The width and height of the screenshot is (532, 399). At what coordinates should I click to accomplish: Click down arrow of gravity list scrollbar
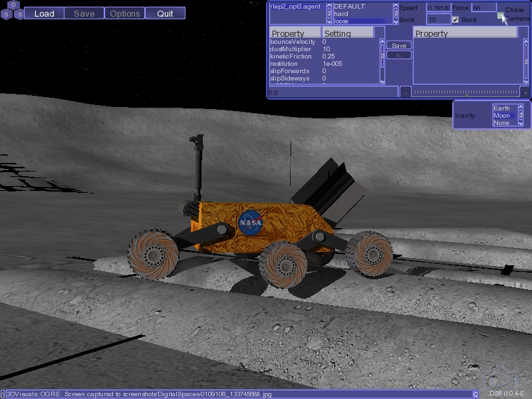(521, 124)
